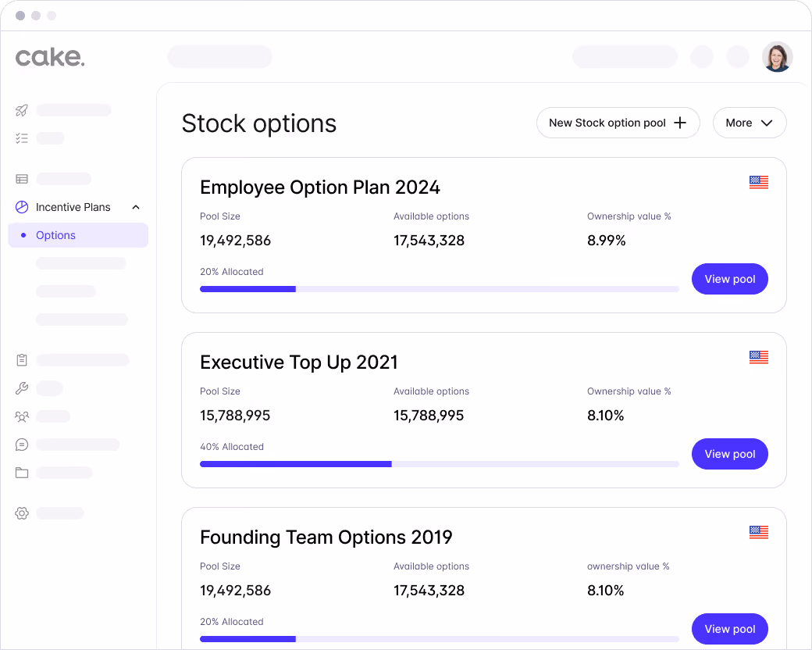The height and width of the screenshot is (650, 812).
Task: Click Founding Team Options 2019 allocation progress bar
Action: (x=439, y=639)
